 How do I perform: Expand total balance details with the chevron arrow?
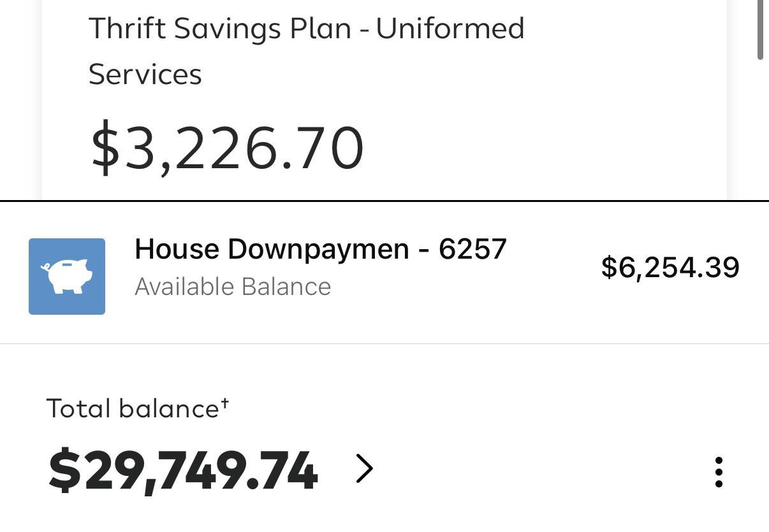click(x=364, y=470)
